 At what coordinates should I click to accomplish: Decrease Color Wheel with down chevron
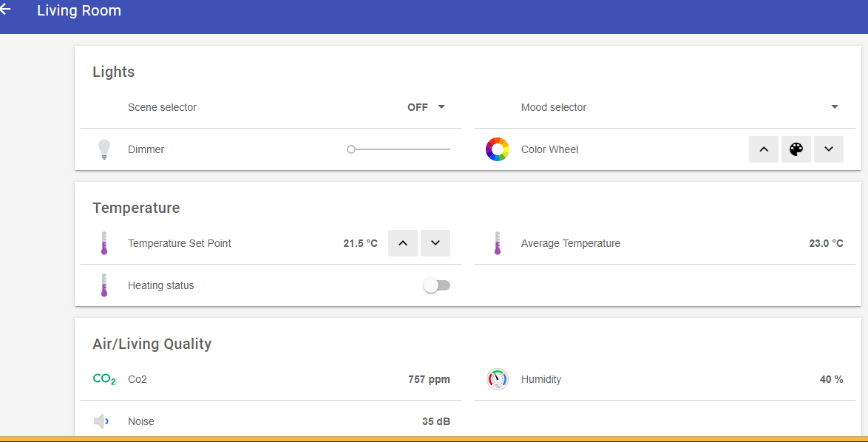click(828, 149)
